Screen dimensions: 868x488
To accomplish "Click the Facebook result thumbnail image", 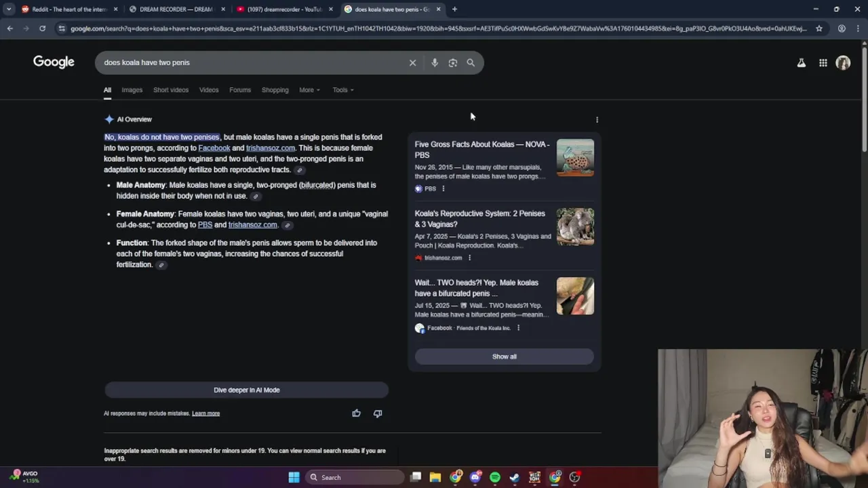I will (x=575, y=296).
